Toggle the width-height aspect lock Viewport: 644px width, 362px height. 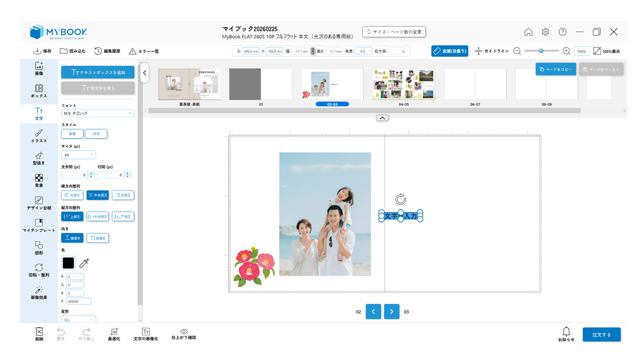pos(313,51)
